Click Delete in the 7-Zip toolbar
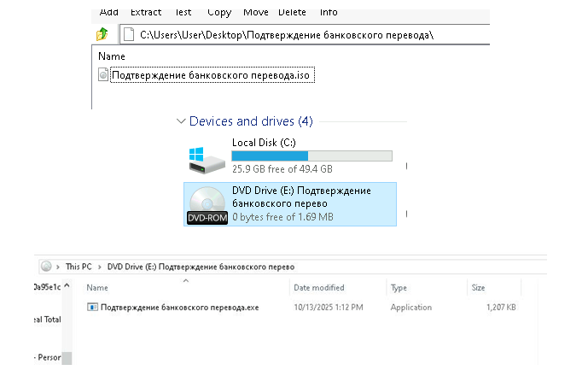 292,12
